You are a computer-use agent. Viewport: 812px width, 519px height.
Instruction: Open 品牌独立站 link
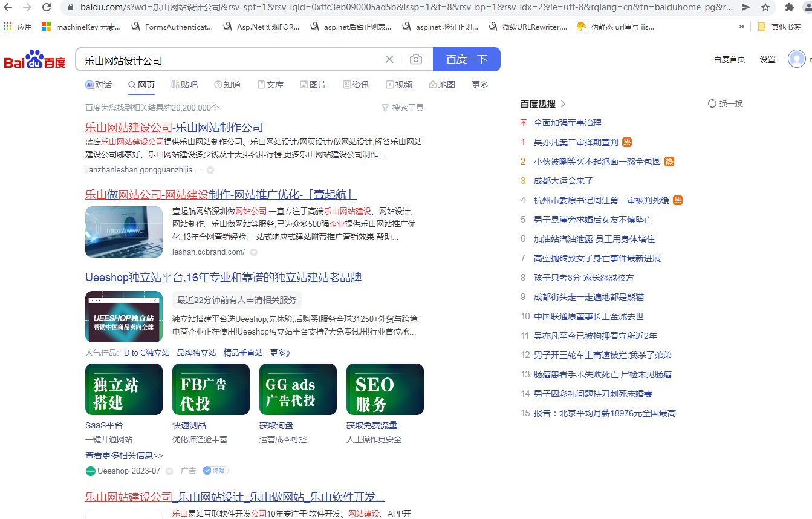[197, 353]
